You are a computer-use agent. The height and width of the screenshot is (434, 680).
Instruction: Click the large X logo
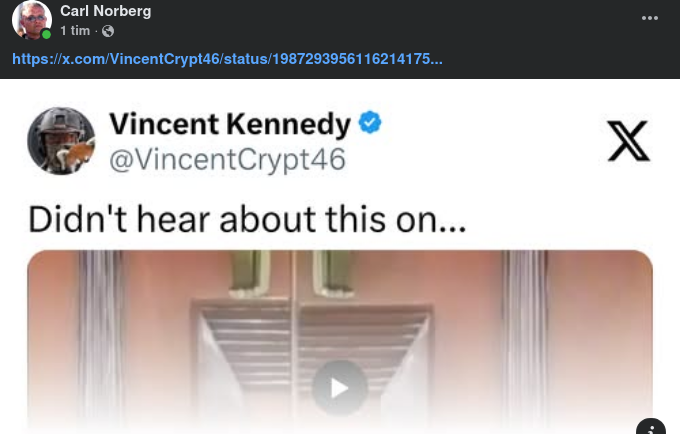(x=628, y=141)
